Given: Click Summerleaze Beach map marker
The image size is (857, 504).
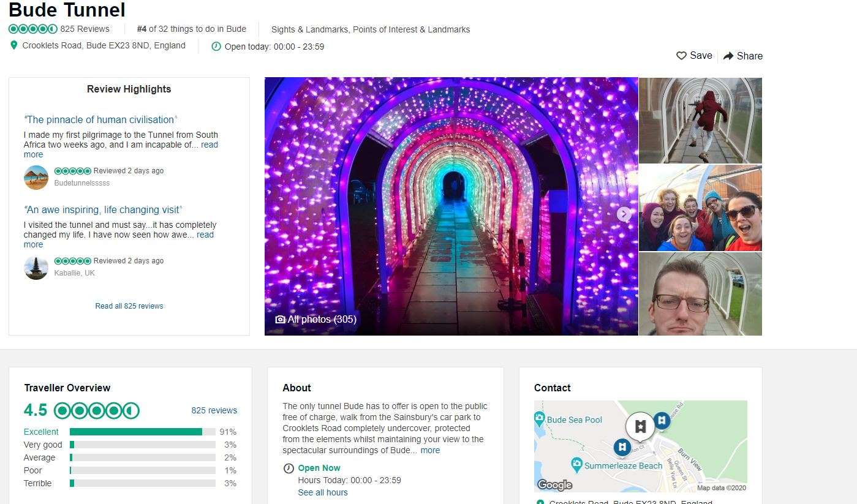Looking at the screenshot, I should [576, 465].
